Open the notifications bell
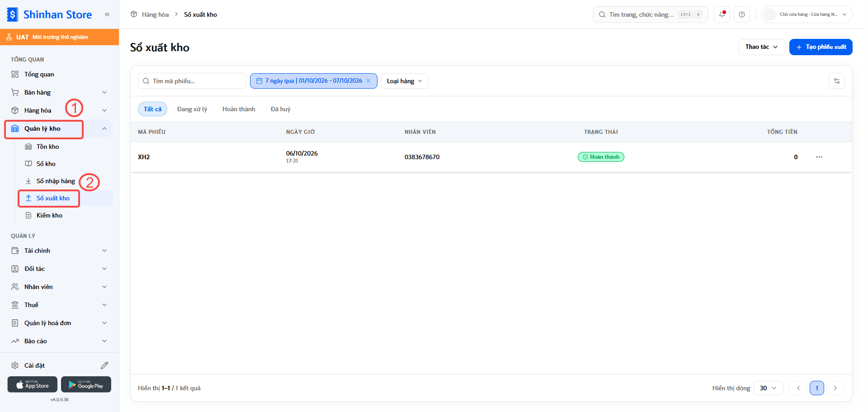 [x=722, y=14]
